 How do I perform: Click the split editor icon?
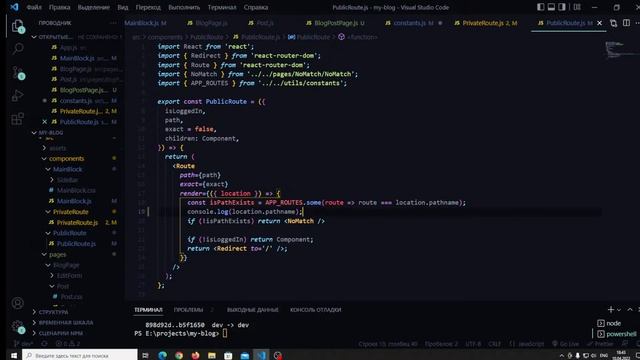(626, 23)
